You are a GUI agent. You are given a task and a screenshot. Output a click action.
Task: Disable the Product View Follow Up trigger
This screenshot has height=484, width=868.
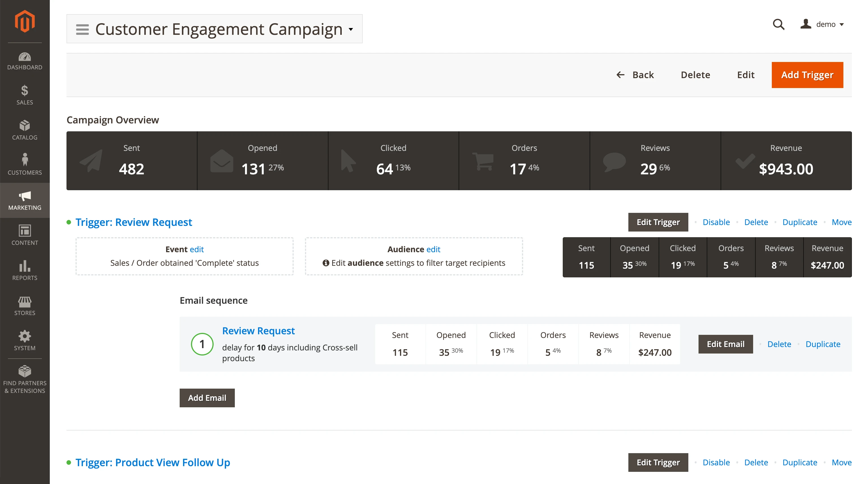click(716, 462)
